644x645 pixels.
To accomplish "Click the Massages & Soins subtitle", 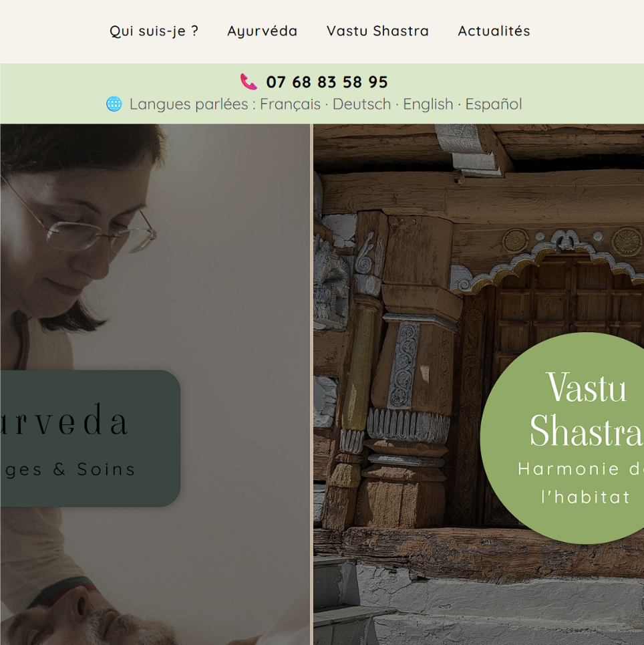I will click(x=68, y=469).
